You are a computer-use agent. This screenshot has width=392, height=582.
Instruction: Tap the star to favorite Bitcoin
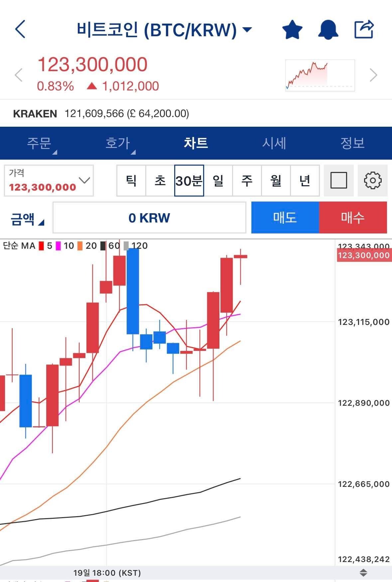click(x=293, y=30)
